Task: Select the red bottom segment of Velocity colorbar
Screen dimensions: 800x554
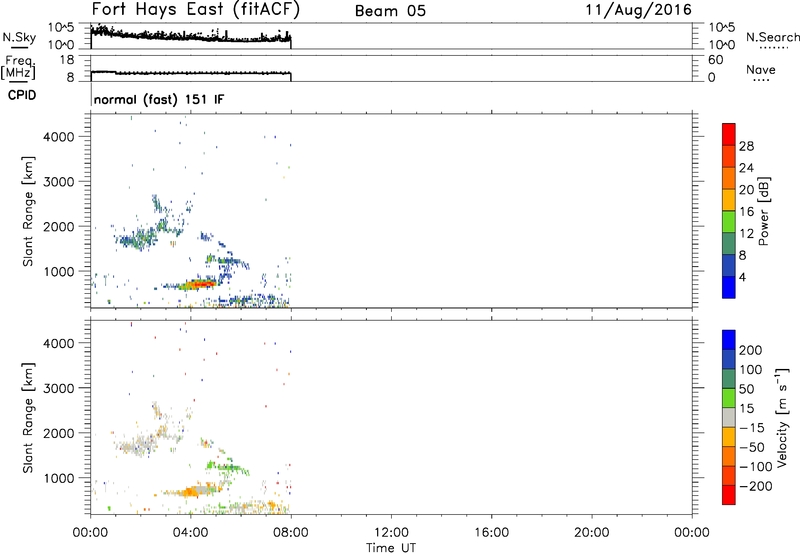Action: coord(729,495)
